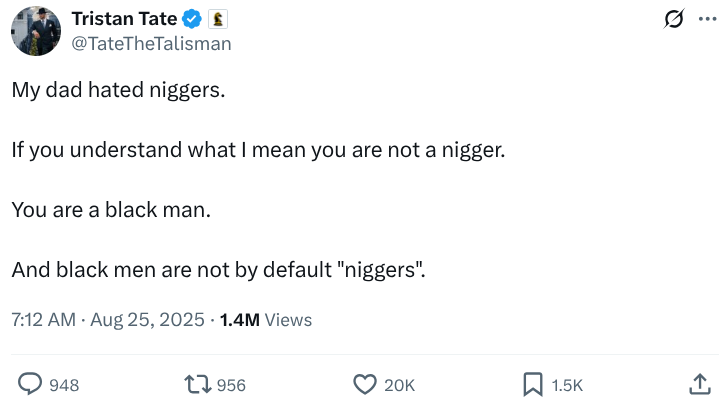This screenshot has width=726, height=411.
Task: Click the reply speech bubble icon
Action: tap(30, 384)
